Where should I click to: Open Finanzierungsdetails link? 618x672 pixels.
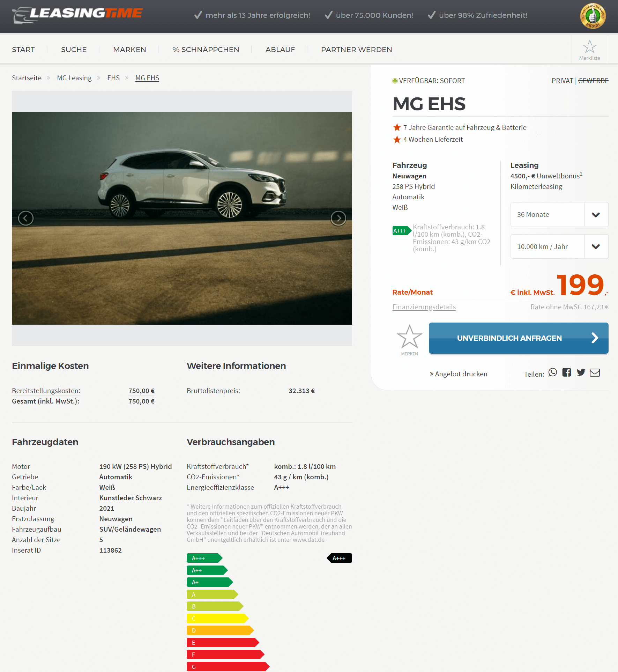pyautogui.click(x=424, y=307)
